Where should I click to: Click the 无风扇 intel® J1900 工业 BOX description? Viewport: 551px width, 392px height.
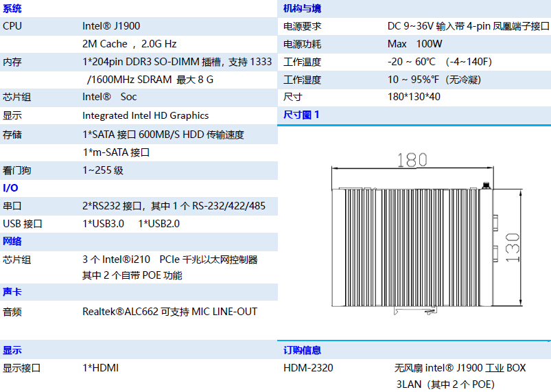click(x=460, y=368)
